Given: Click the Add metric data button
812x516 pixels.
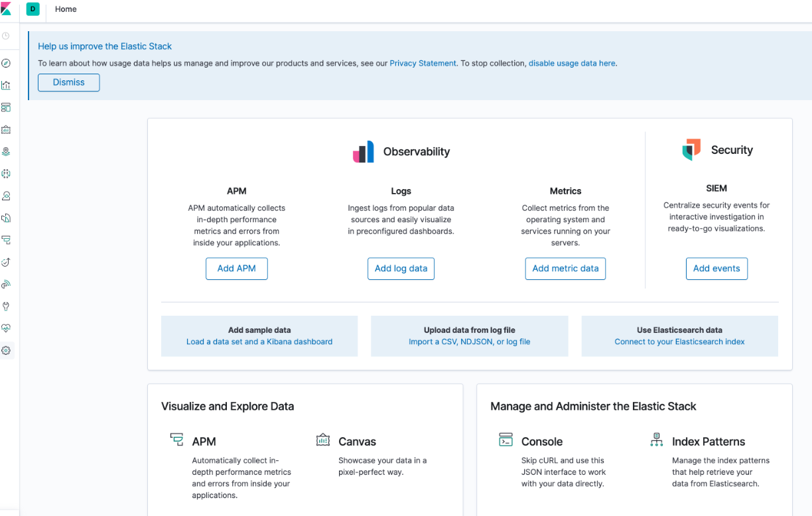Looking at the screenshot, I should tap(565, 269).
